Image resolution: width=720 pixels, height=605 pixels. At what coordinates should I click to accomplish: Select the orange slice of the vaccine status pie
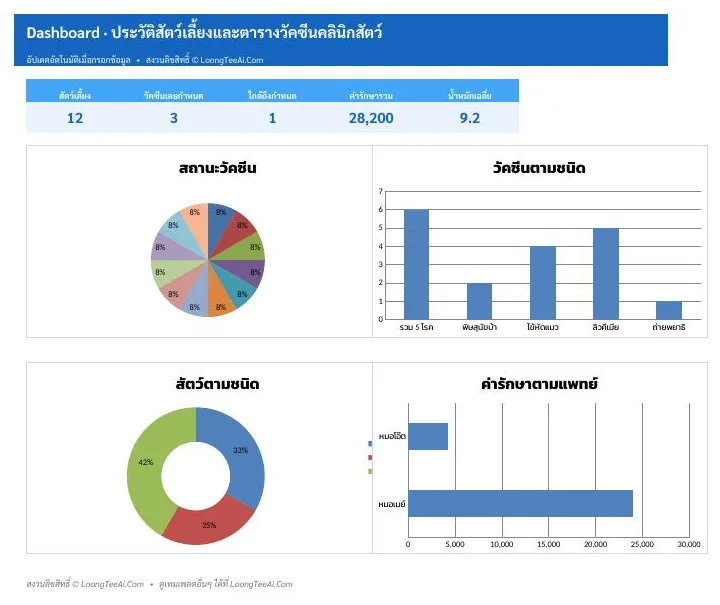point(221,298)
